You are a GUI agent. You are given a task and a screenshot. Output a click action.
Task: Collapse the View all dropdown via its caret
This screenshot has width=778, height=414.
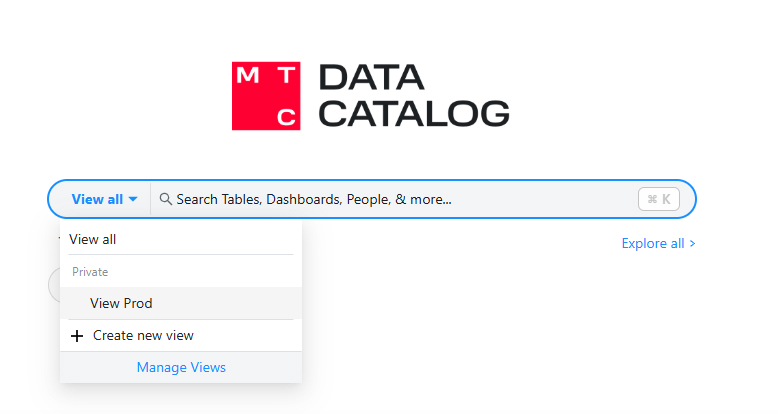(133, 199)
